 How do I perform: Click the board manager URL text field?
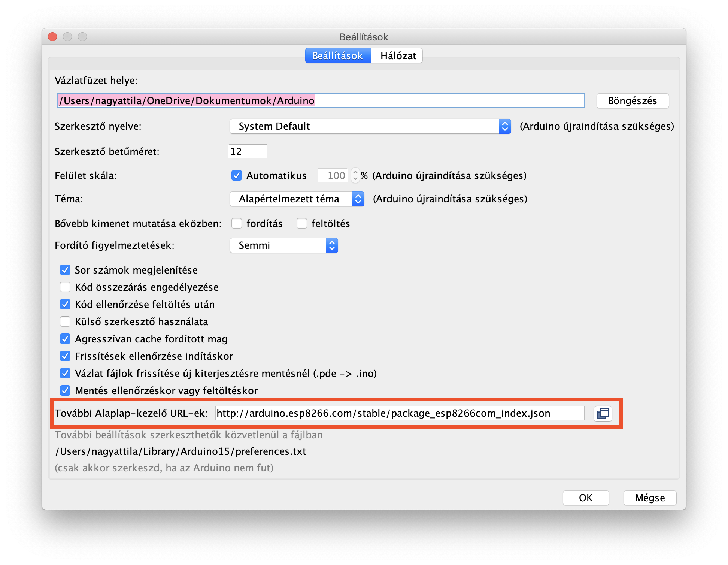click(399, 413)
